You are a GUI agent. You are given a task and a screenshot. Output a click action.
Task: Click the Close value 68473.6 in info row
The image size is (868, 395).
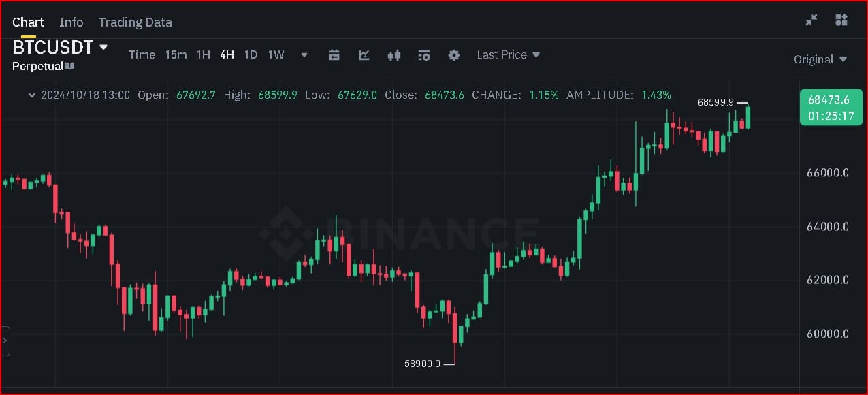(x=445, y=95)
